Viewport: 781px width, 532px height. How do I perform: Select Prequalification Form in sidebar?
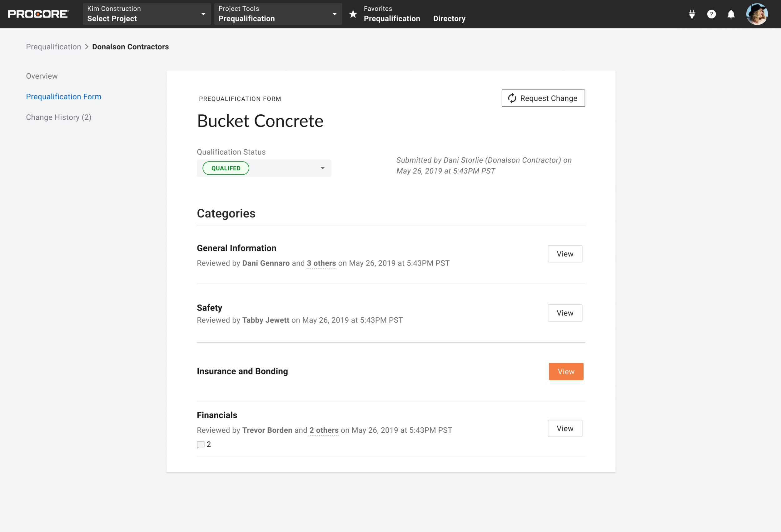pos(63,97)
